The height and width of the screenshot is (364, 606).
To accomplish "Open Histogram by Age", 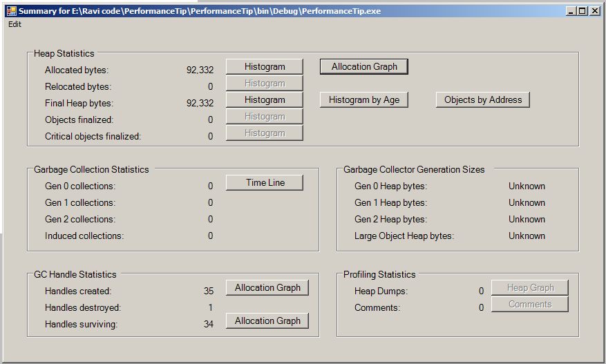I will tap(364, 99).
